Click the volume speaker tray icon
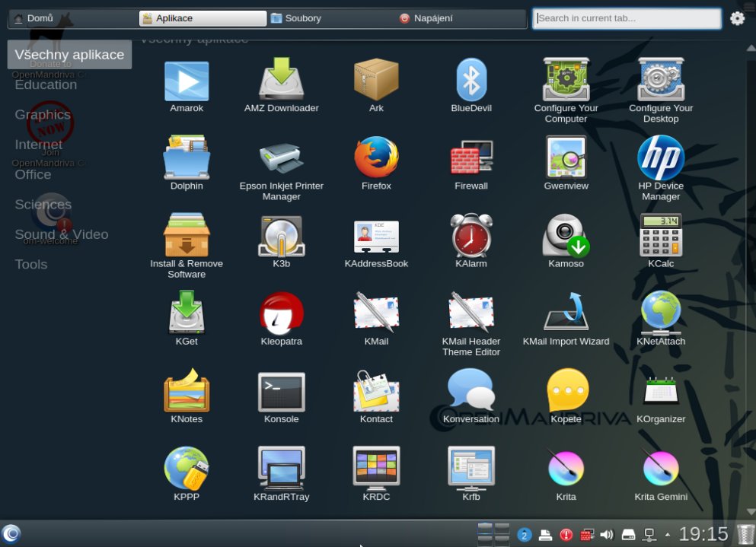The width and height of the screenshot is (756, 547). tap(607, 535)
